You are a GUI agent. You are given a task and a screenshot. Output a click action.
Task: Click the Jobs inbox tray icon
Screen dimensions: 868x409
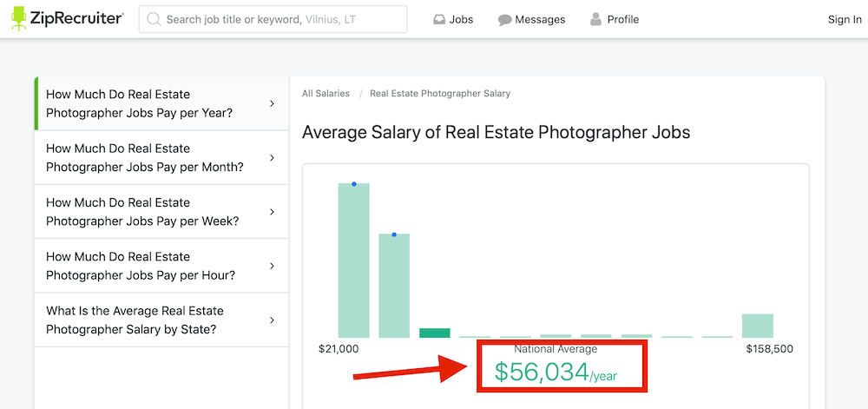point(440,19)
